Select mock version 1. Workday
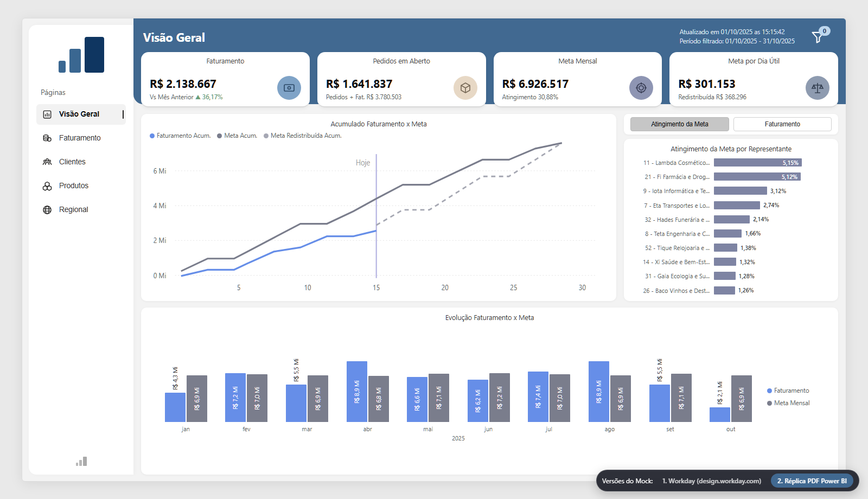 [712, 481]
